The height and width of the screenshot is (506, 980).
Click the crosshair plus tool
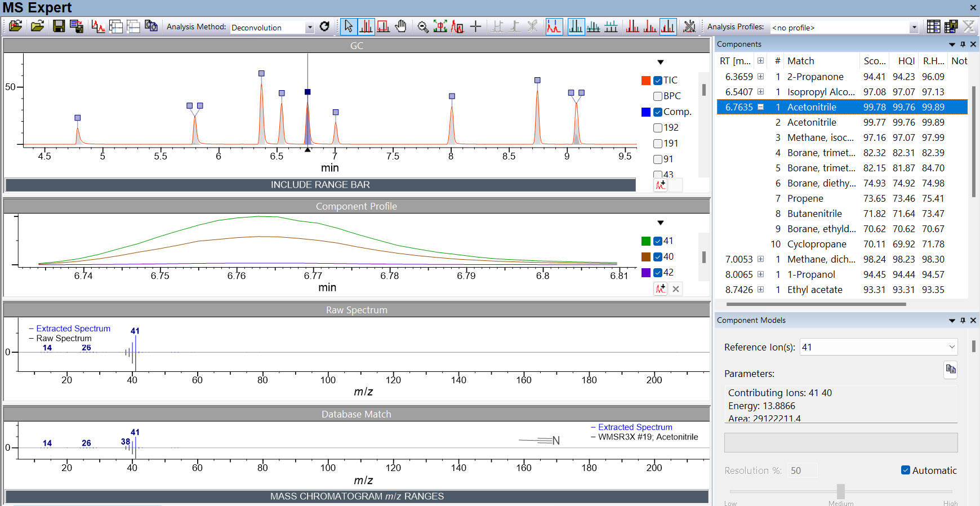[x=475, y=26]
